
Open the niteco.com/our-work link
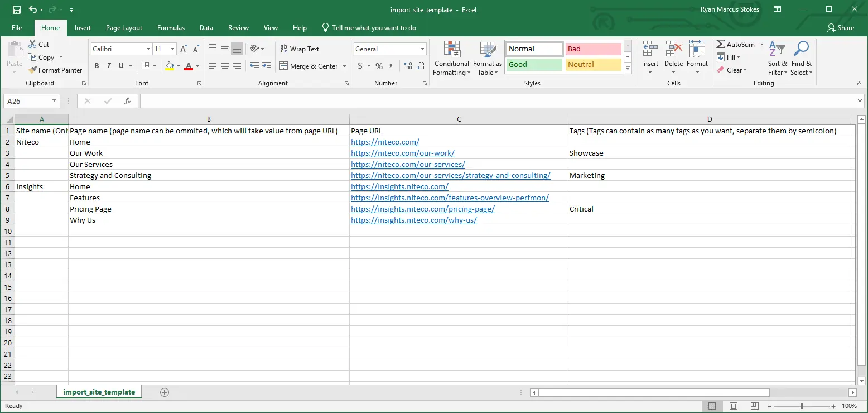pyautogui.click(x=402, y=153)
